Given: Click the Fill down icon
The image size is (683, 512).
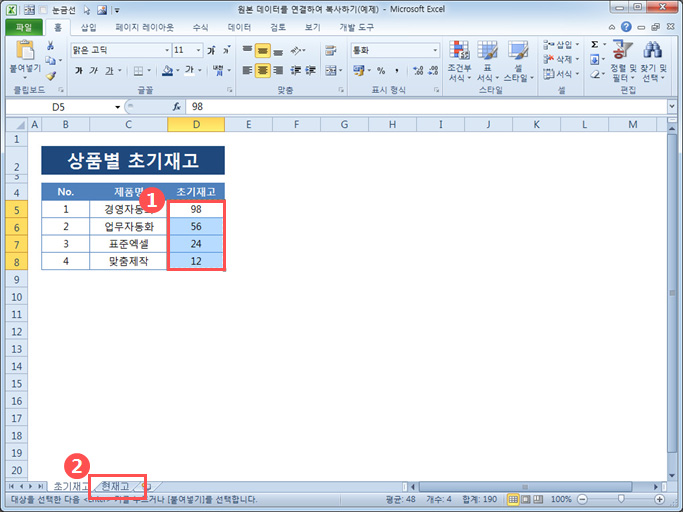Looking at the screenshot, I should 595,59.
